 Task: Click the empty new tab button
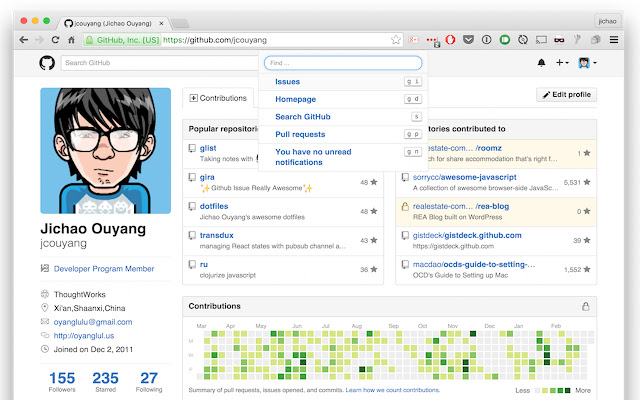click(180, 23)
